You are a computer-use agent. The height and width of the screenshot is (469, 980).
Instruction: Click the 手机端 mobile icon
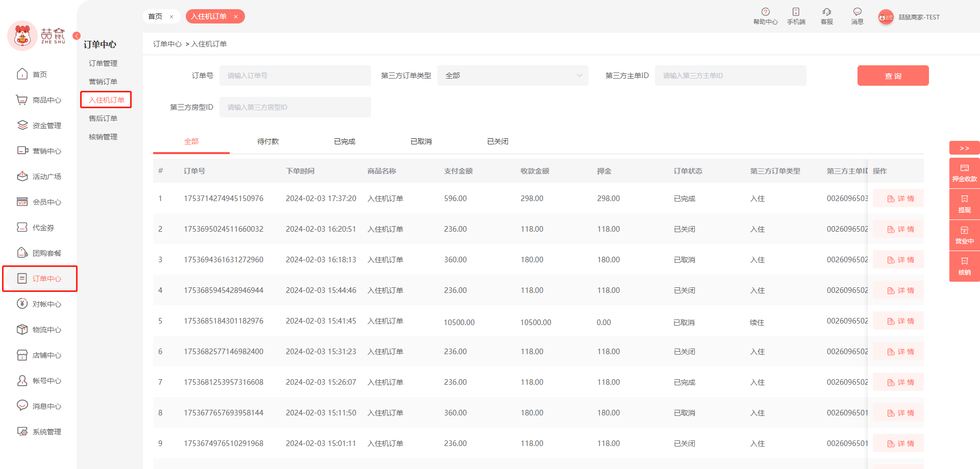796,12
